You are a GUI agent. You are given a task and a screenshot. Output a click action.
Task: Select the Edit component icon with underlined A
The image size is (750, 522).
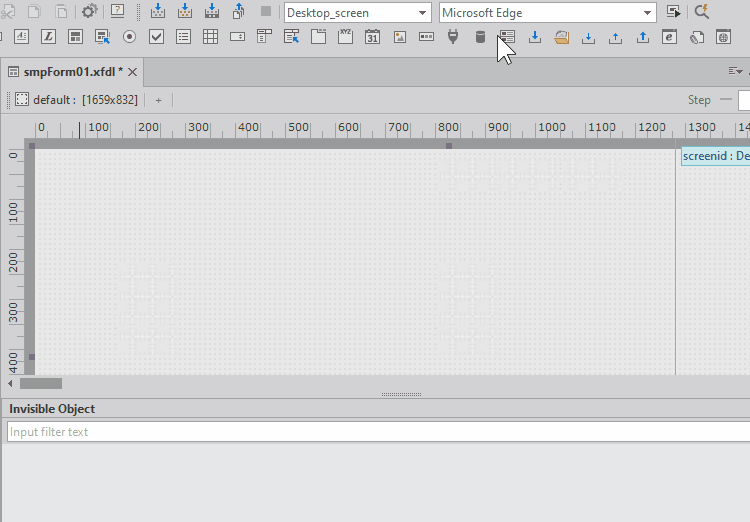(22, 37)
